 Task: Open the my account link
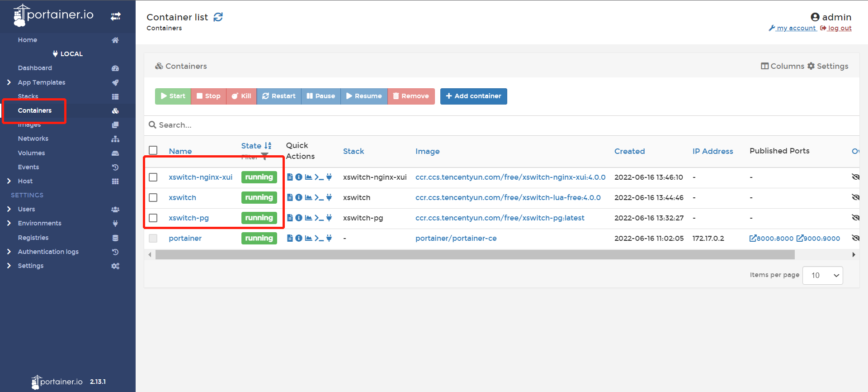click(793, 28)
